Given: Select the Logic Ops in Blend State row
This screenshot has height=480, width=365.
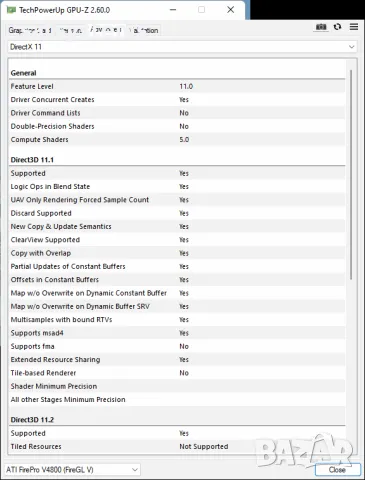Looking at the screenshot, I should [177, 186].
